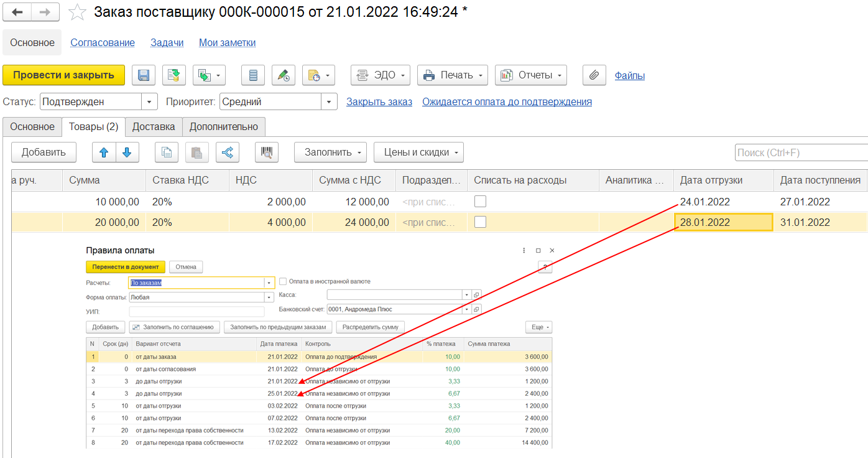868x458 pixels.
Task: Move row up with blue arrow
Action: click(104, 152)
